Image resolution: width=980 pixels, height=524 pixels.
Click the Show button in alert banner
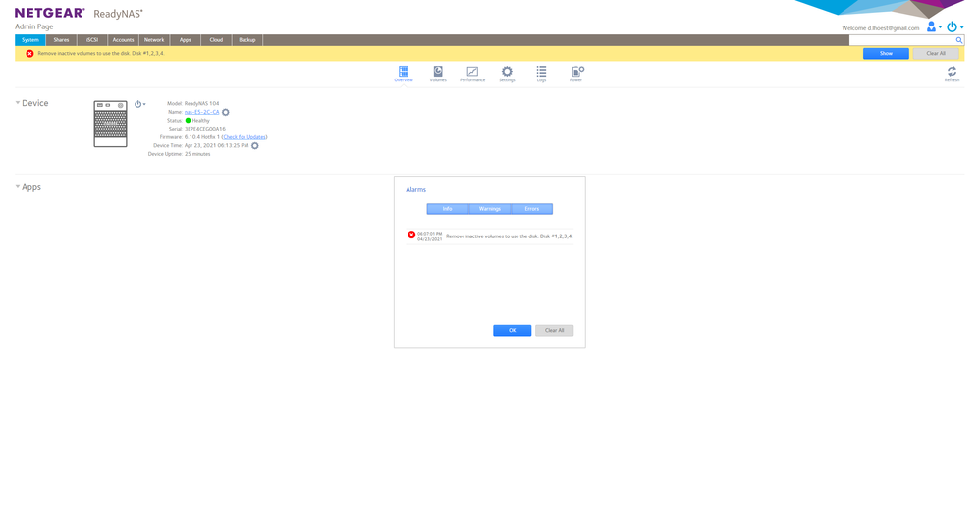[x=886, y=54]
